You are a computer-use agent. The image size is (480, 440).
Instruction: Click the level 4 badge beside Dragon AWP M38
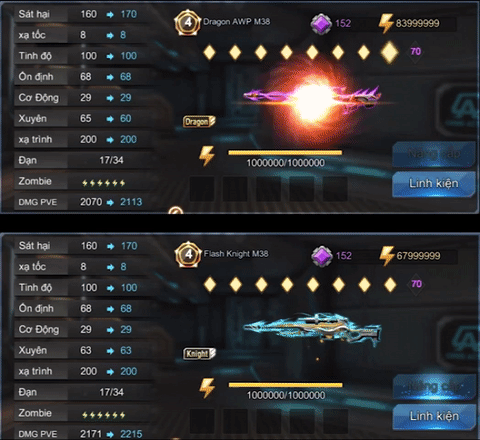pyautogui.click(x=188, y=23)
